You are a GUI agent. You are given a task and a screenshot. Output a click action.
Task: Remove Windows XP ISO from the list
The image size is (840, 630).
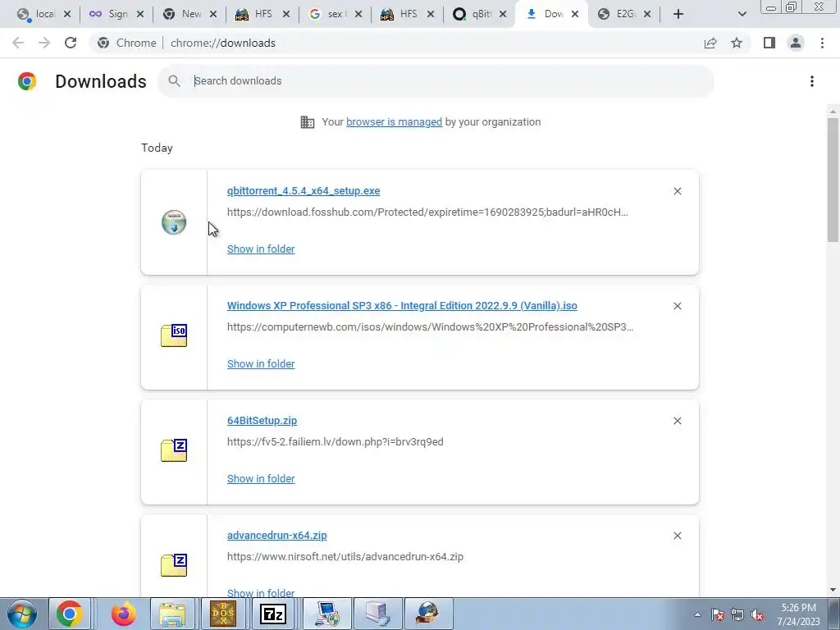coord(677,306)
